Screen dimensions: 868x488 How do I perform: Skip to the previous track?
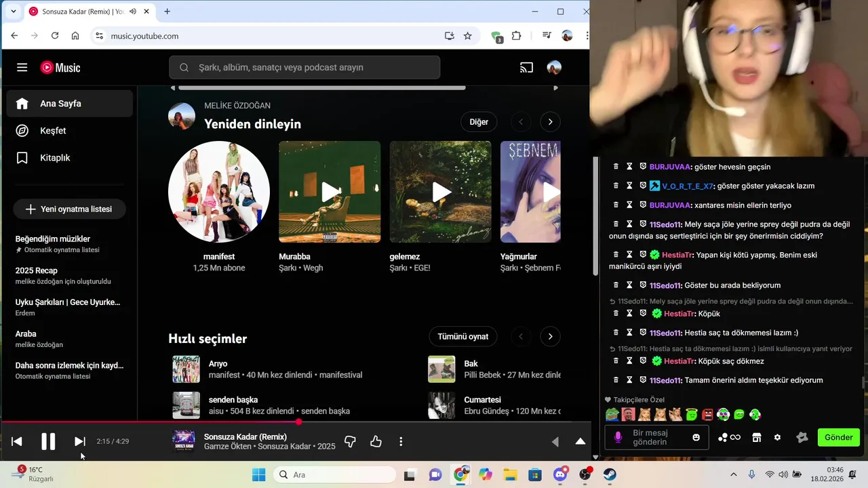[17, 441]
